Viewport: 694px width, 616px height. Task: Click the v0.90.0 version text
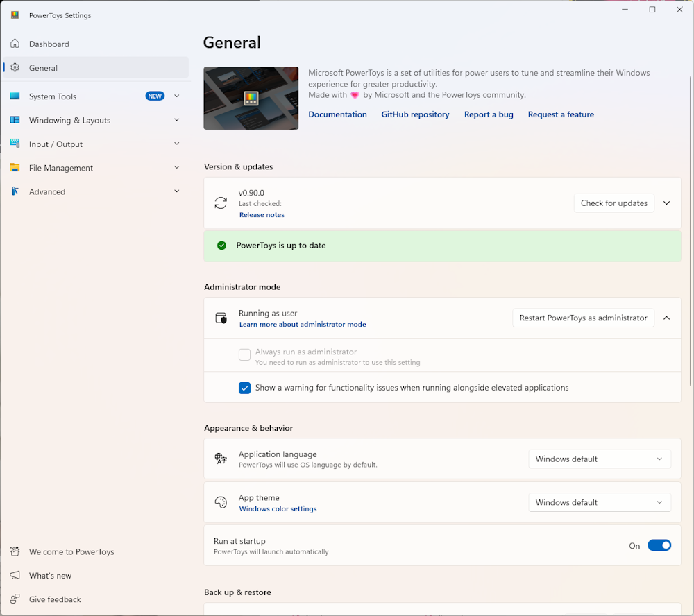[251, 193]
